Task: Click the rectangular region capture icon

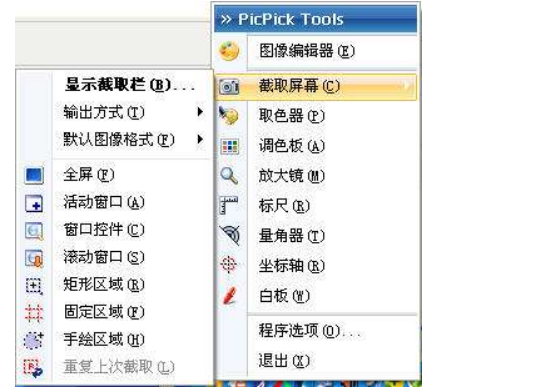Action: (x=34, y=286)
